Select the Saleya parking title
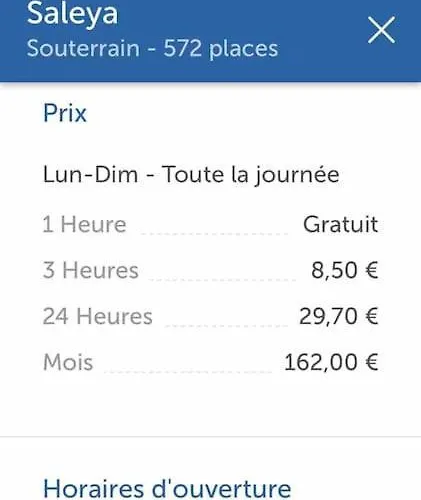This screenshot has width=421, height=500. [72, 14]
